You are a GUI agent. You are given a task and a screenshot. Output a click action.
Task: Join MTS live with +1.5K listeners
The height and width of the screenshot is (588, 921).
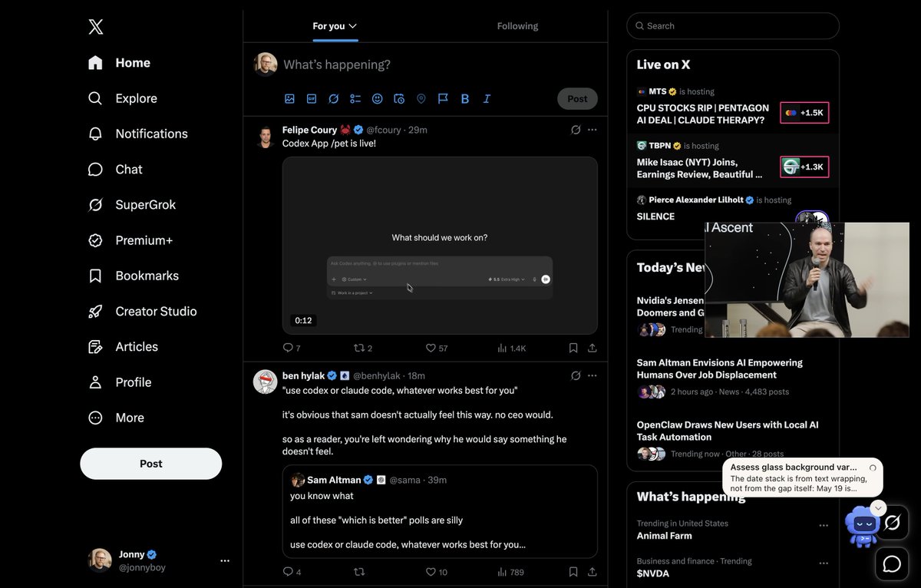click(x=804, y=113)
